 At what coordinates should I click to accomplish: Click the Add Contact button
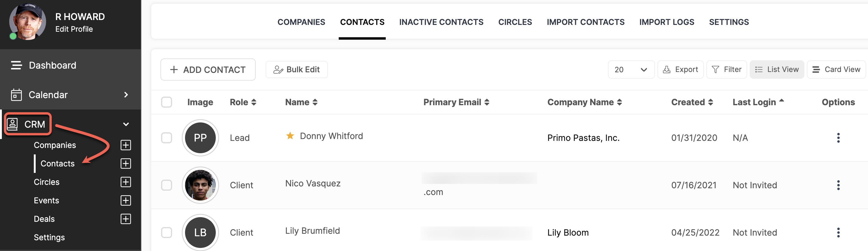coord(208,70)
